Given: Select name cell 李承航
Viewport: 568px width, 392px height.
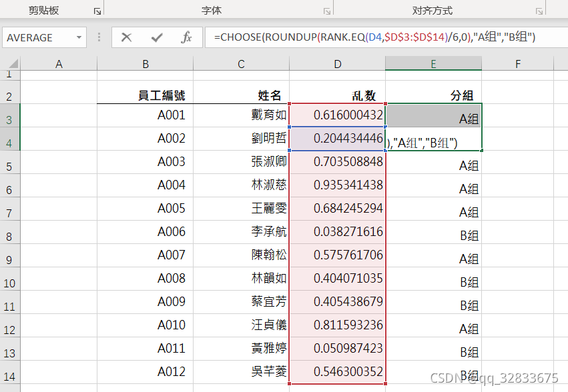Looking at the screenshot, I should [241, 232].
